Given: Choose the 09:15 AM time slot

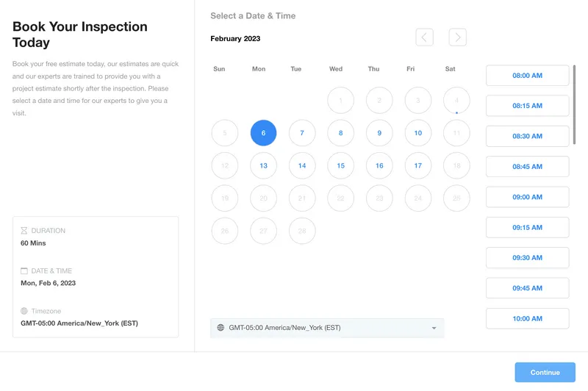Looking at the screenshot, I should 527,228.
